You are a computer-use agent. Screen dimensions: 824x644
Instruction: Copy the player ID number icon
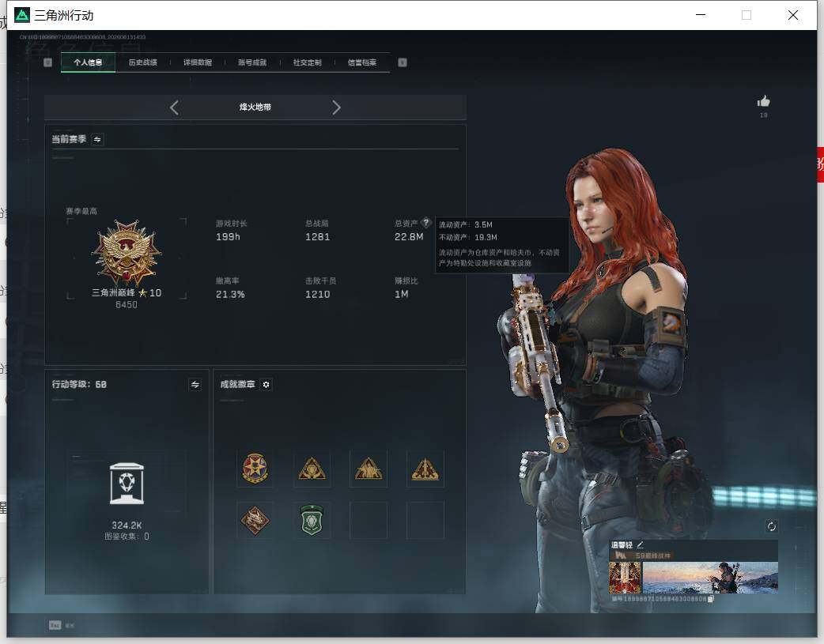coord(710,599)
